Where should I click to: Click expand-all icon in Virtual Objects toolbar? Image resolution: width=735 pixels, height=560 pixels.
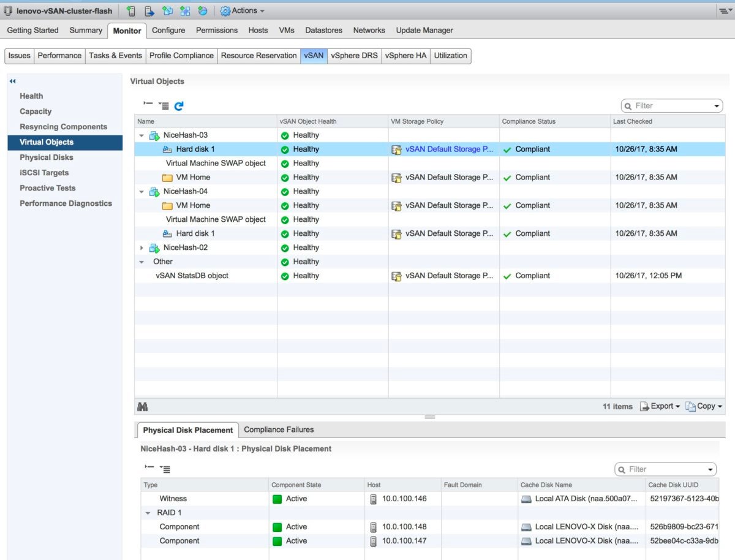[x=164, y=105]
